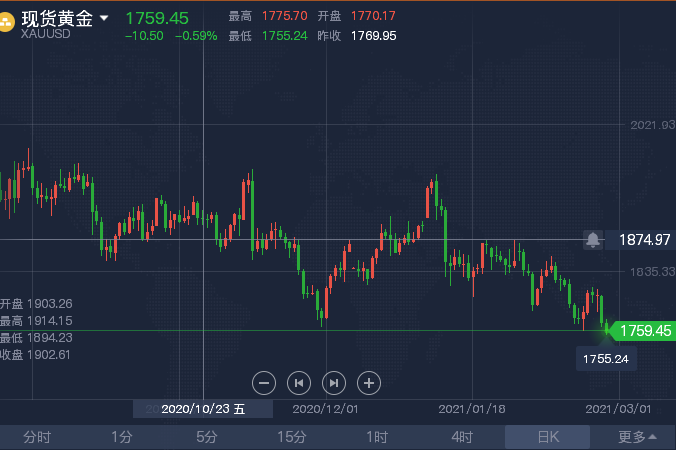The height and width of the screenshot is (450, 676).
Task: Click the header price 1759.45
Action: (157, 18)
